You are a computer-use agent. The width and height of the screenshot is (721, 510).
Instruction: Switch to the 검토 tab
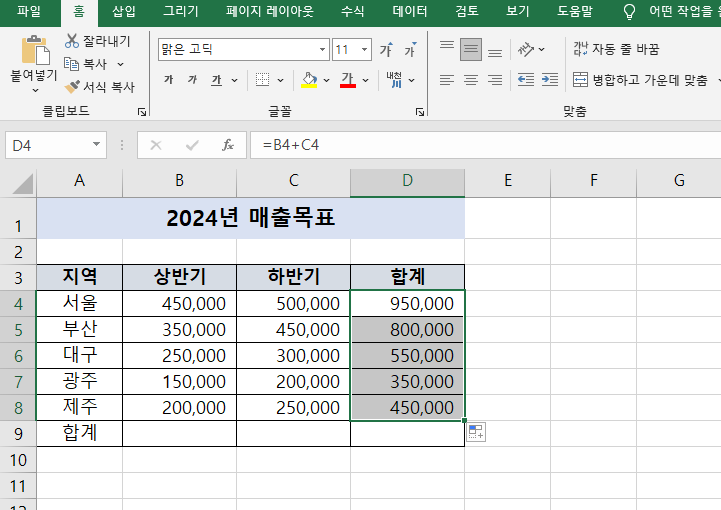[x=467, y=11]
